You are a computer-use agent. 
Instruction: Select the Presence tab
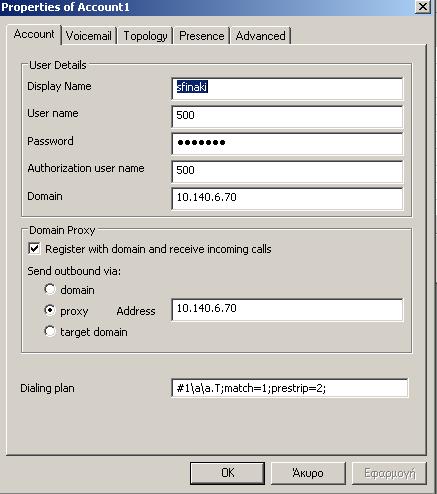coord(201,36)
